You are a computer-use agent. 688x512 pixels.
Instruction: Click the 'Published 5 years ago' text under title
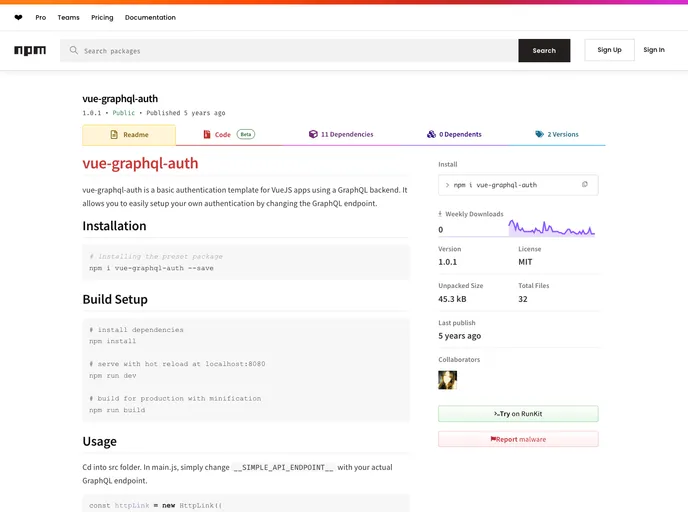[x=186, y=113]
